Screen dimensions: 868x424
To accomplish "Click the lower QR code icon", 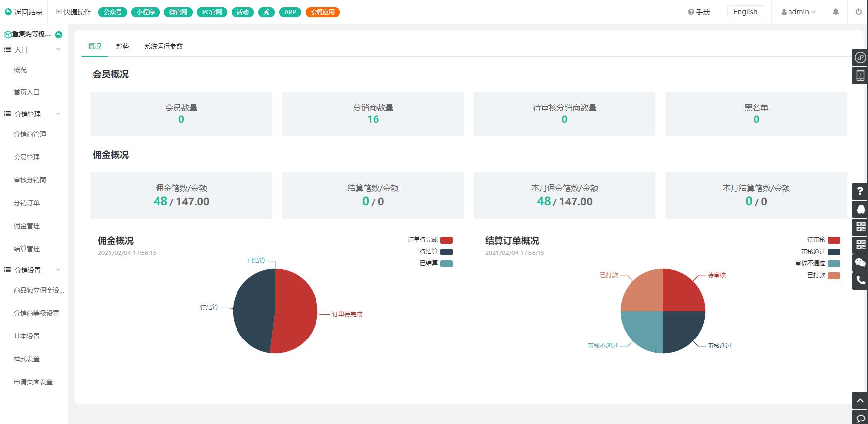I will tap(860, 245).
